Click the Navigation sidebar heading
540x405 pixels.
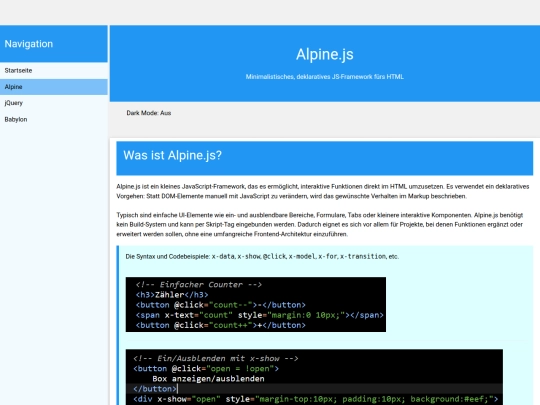click(x=29, y=44)
